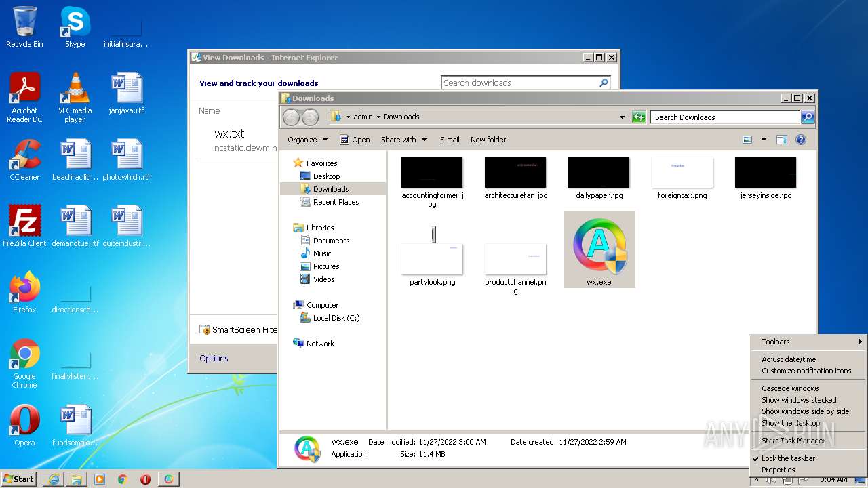The width and height of the screenshot is (868, 488).
Task: Expand the address bar history dropdown
Action: (x=622, y=117)
